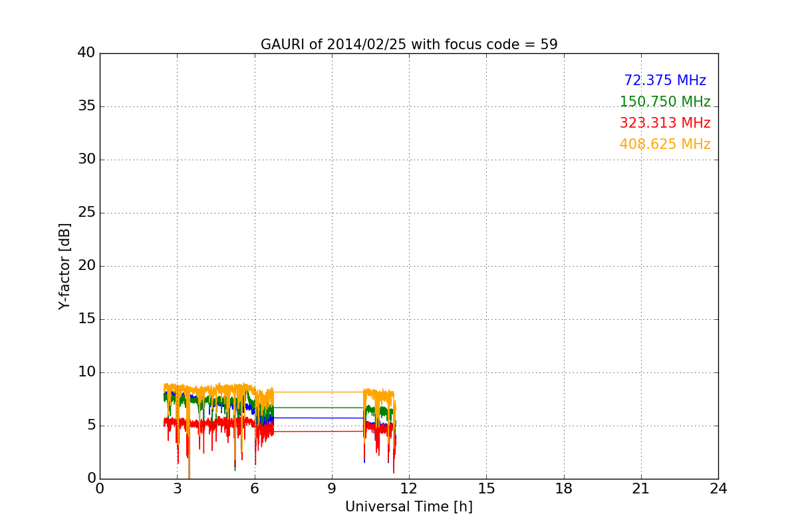Select the 150.750 MHz legend label
Screen dimensions: 798x532
point(665,102)
